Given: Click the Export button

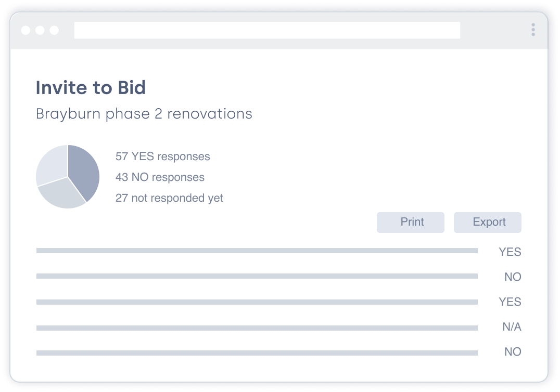Looking at the screenshot, I should [487, 222].
